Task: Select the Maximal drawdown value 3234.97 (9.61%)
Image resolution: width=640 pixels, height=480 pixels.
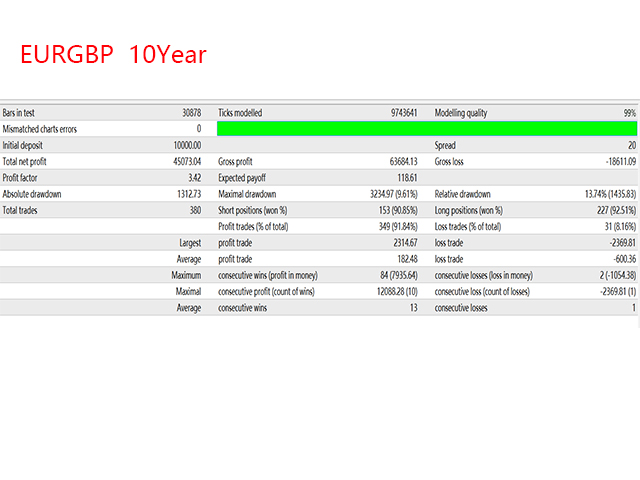Action: (380, 194)
